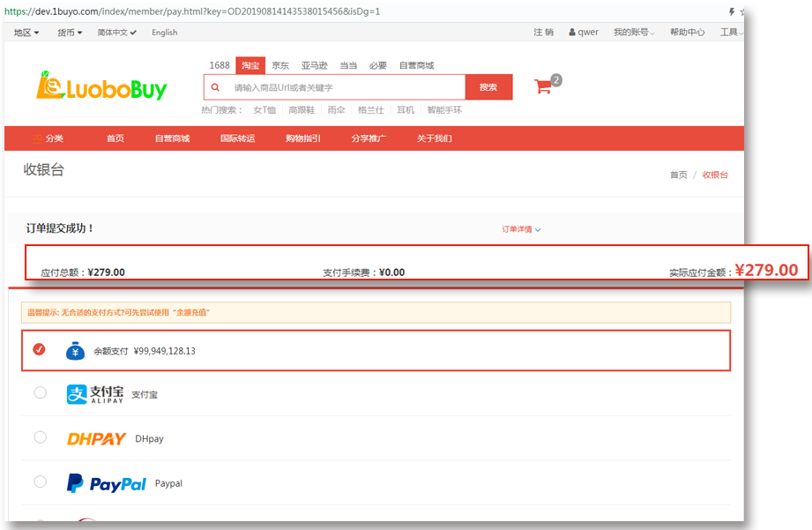Switch to the 1688 search tab
This screenshot has width=812, height=530.
point(220,65)
